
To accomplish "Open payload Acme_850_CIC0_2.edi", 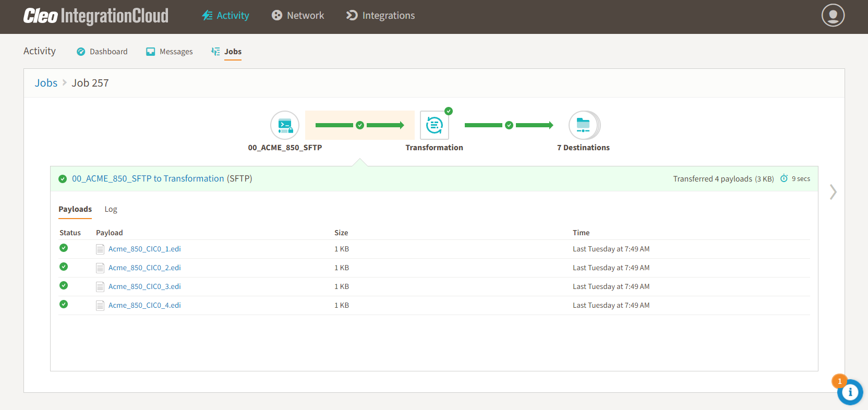I will (144, 268).
